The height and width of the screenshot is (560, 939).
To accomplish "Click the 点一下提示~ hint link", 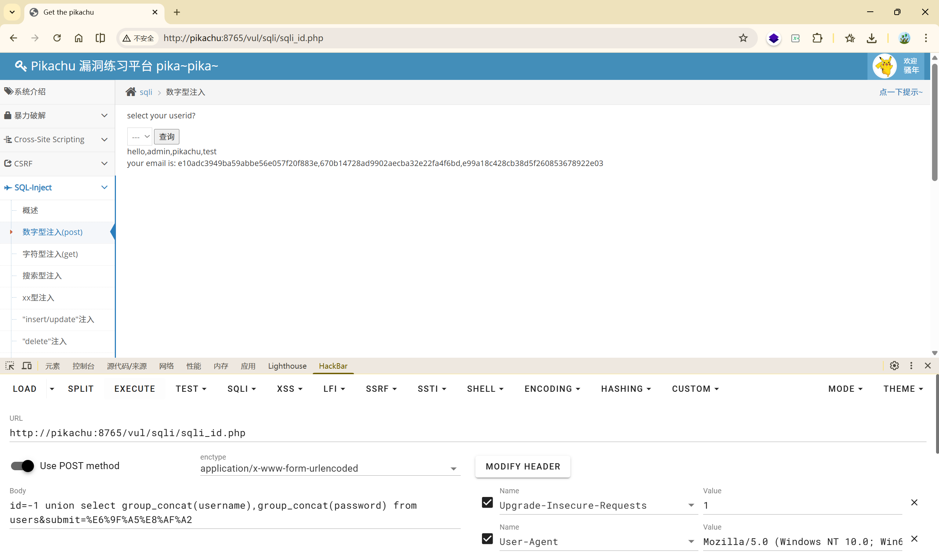I will 900,92.
